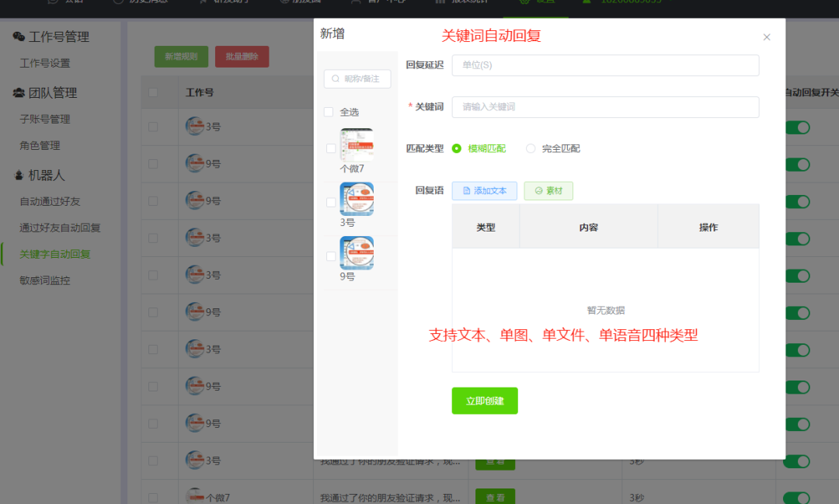Click the 内容 column header
This screenshot has width=839, height=504.
pyautogui.click(x=589, y=228)
